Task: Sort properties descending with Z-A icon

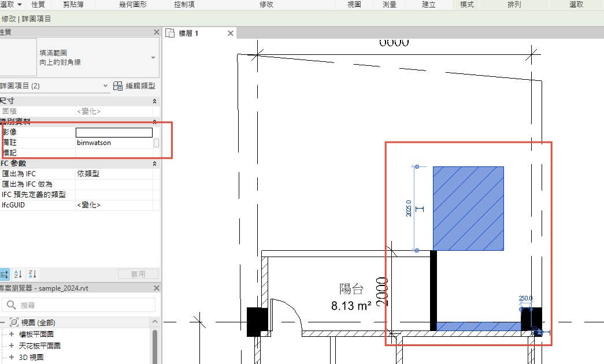Action: pos(32,274)
